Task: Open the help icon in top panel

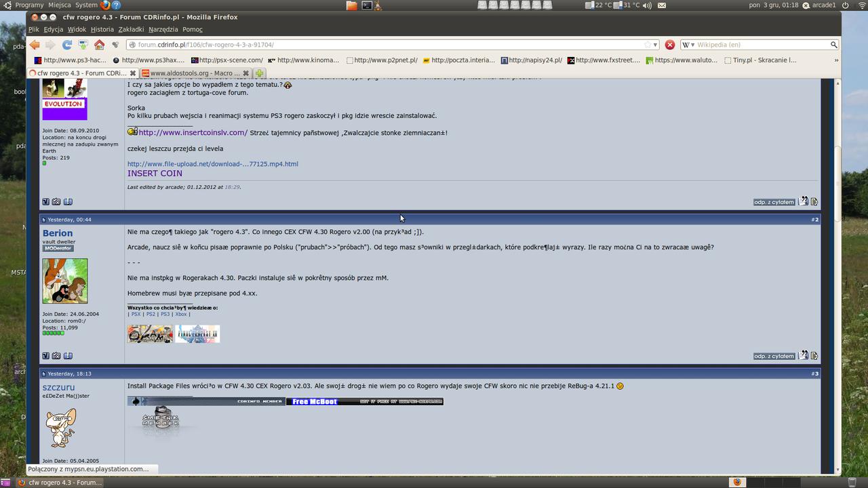Action: (x=116, y=5)
